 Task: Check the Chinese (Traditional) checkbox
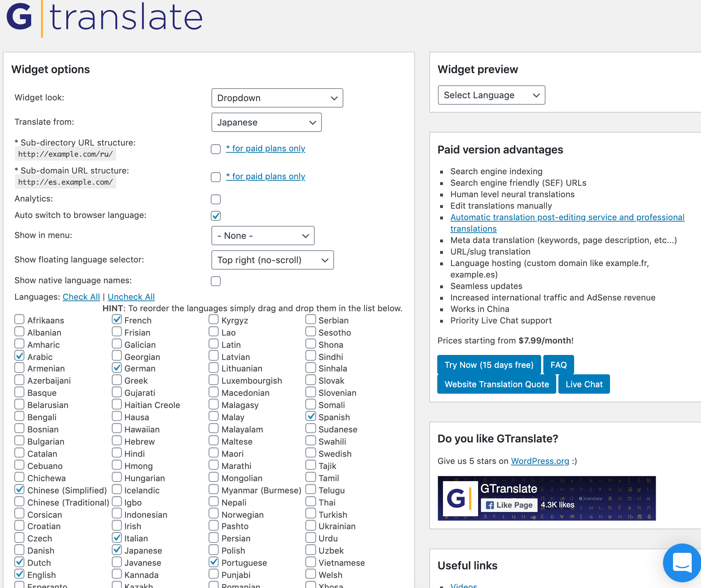[20, 501]
